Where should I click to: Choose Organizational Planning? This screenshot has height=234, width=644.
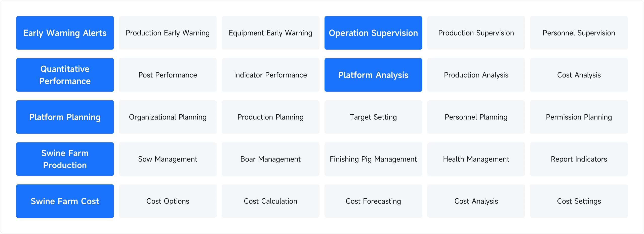click(x=168, y=117)
